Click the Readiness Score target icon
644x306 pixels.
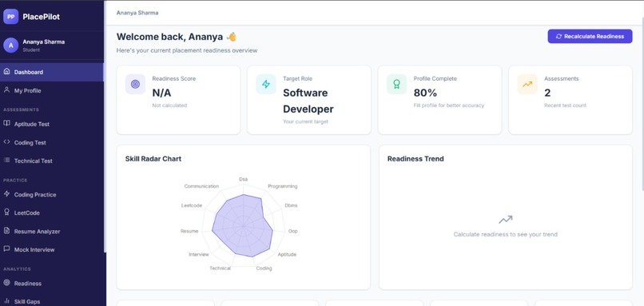click(x=135, y=84)
